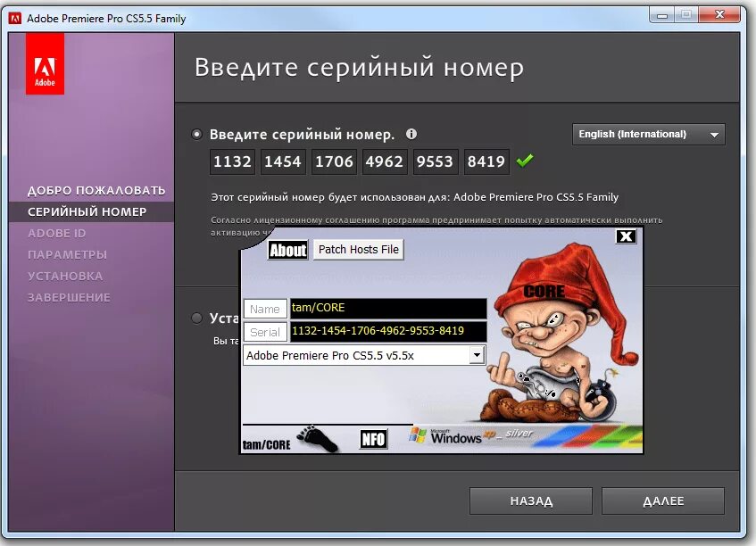Click the Patch Hosts File button
This screenshot has height=546, width=756.
359,250
